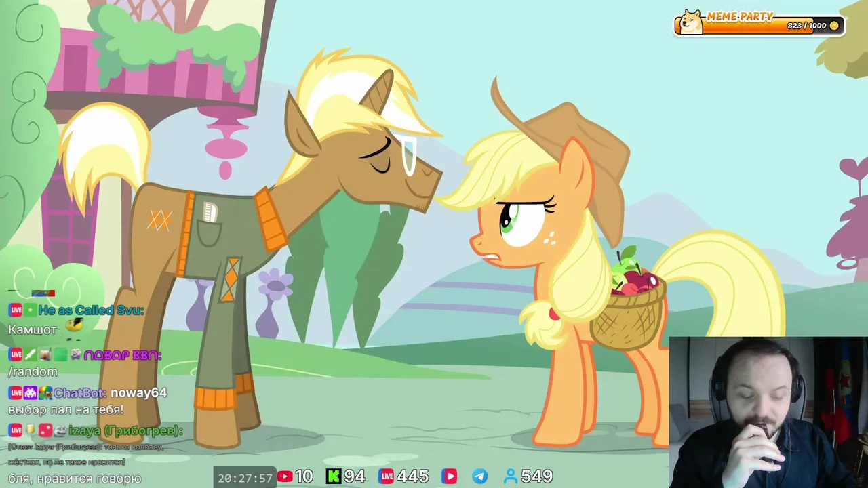
Task: Click the YouTube viewer count 10
Action: click(304, 476)
